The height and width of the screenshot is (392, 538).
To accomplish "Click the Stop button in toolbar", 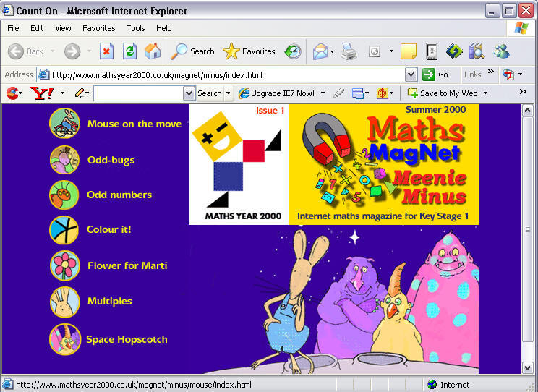I will tap(106, 51).
